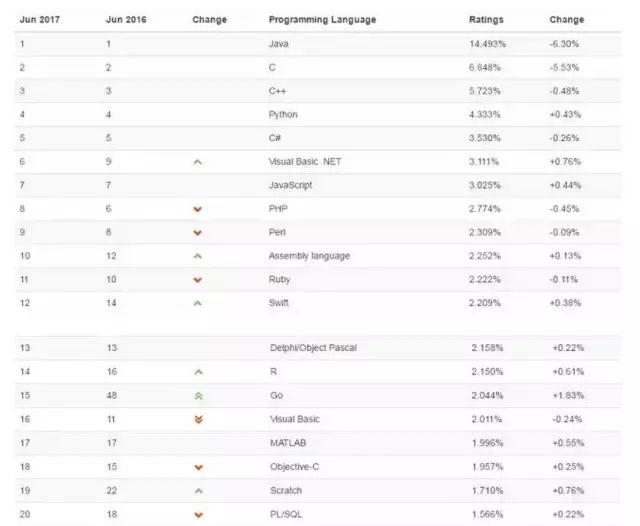The image size is (640, 526).
Task: Click the Programming Language column header
Action: (322, 20)
